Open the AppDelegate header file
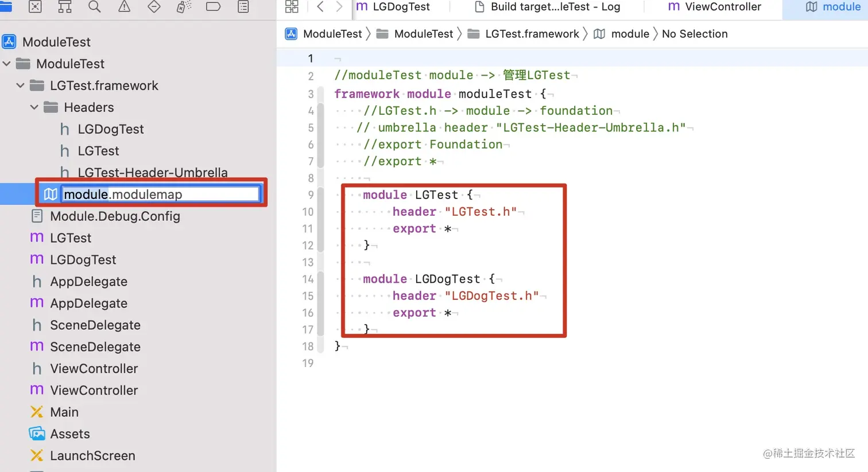The height and width of the screenshot is (472, 868). click(x=88, y=282)
